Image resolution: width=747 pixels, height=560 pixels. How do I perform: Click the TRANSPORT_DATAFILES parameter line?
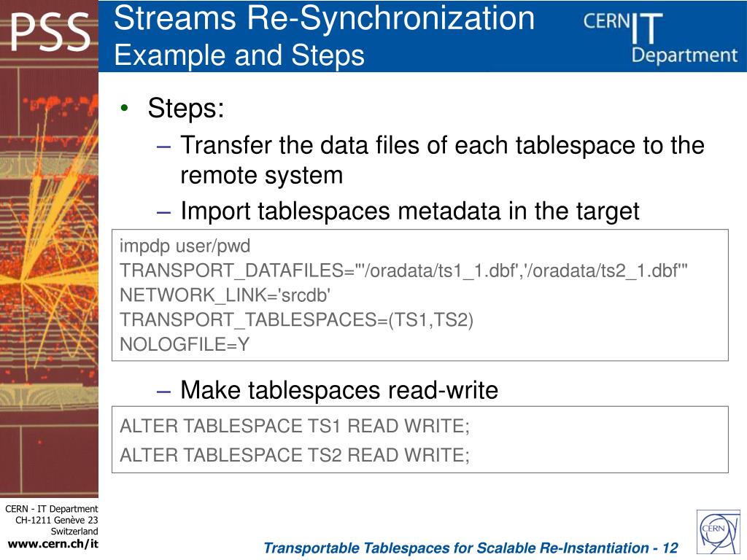[403, 271]
